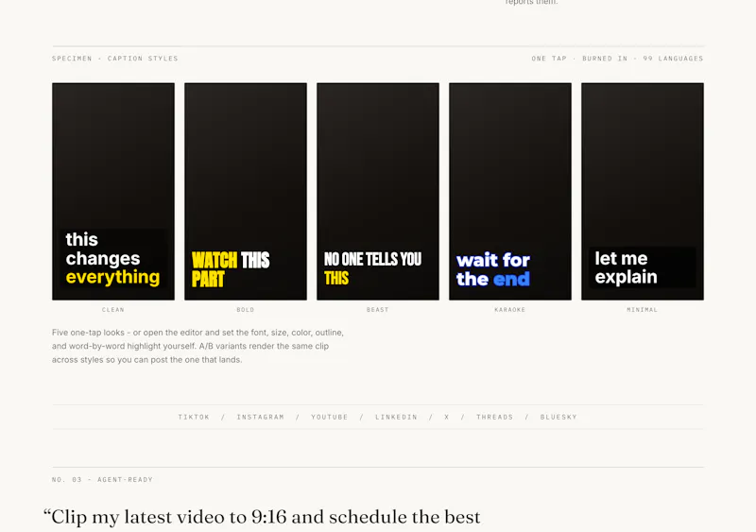Click 'NO ONE TELLS YOU THIS' caption text

pyautogui.click(x=372, y=268)
